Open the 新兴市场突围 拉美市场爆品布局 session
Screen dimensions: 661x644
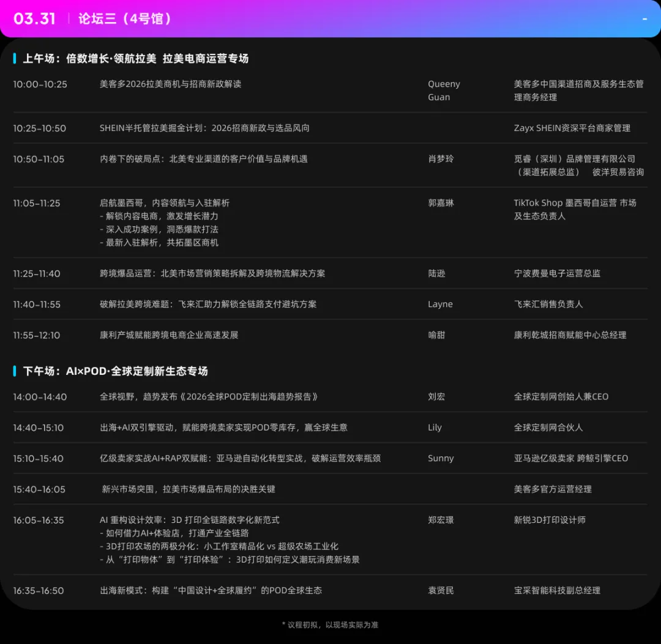(x=189, y=489)
